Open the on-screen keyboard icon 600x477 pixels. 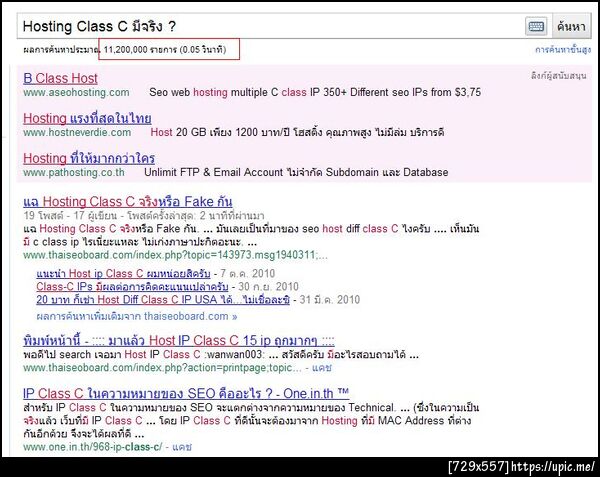point(536,26)
